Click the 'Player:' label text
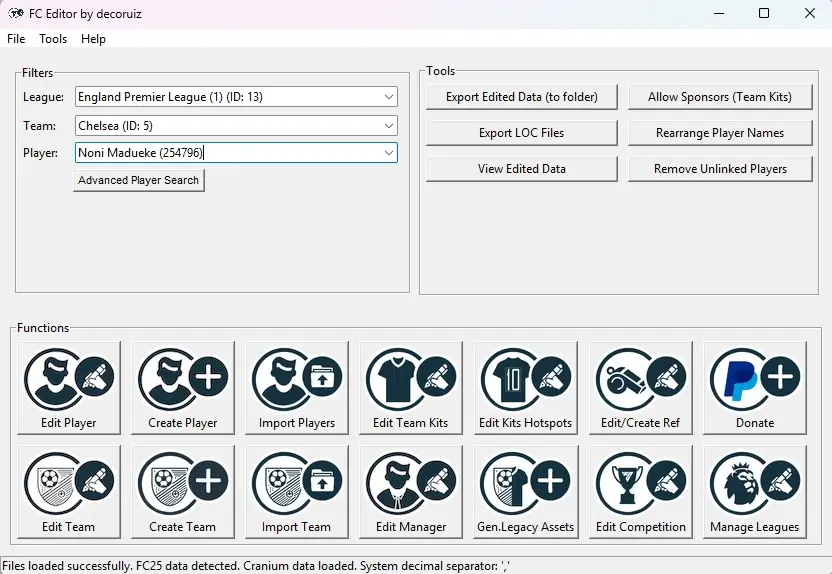This screenshot has height=574, width=832. coord(40,153)
